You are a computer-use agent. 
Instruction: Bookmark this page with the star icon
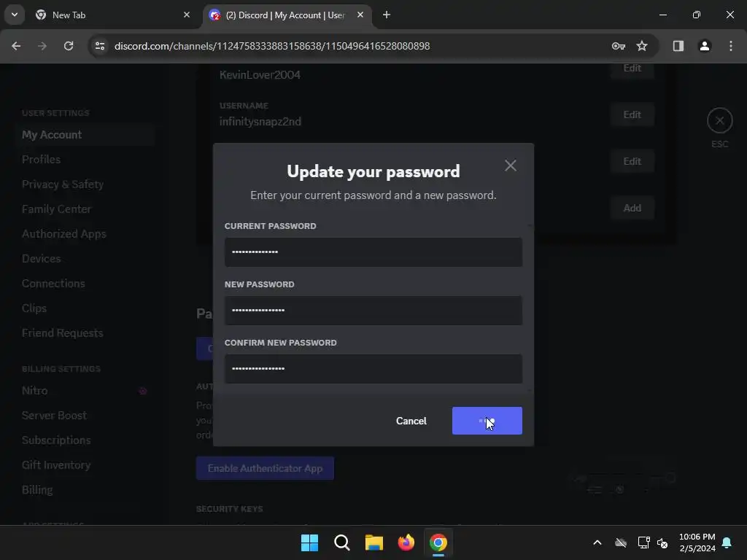(x=642, y=46)
